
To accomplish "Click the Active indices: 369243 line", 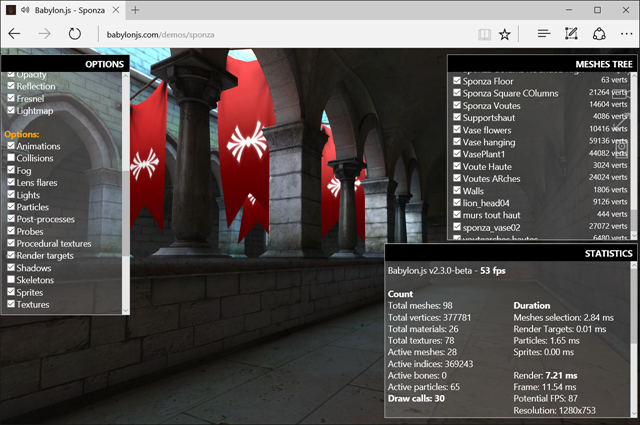I will coord(430,364).
